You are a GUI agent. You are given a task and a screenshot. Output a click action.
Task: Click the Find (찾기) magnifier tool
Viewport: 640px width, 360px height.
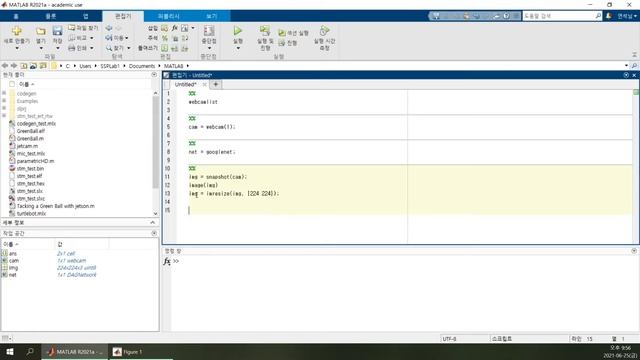118,48
